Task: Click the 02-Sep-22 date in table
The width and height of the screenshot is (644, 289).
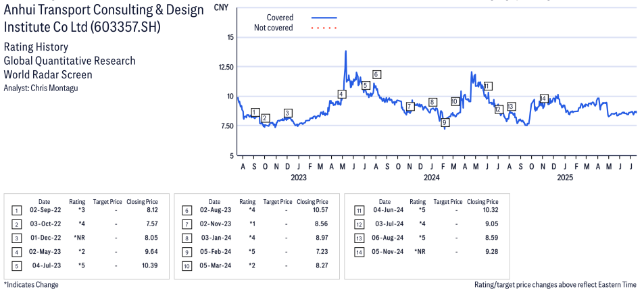Action: 45,210
